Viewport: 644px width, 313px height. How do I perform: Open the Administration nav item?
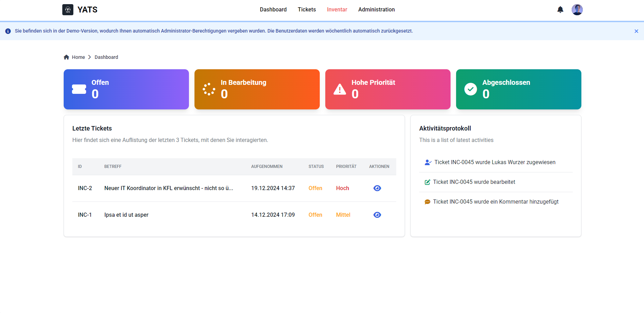tap(377, 10)
